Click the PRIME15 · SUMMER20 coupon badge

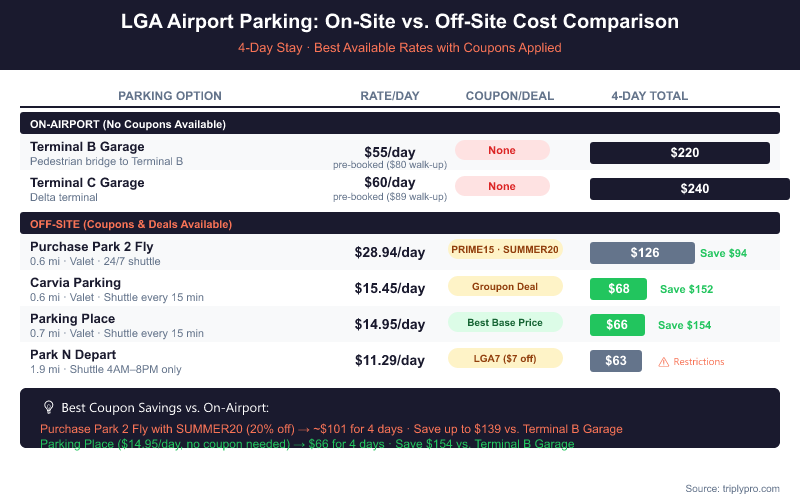(x=505, y=250)
